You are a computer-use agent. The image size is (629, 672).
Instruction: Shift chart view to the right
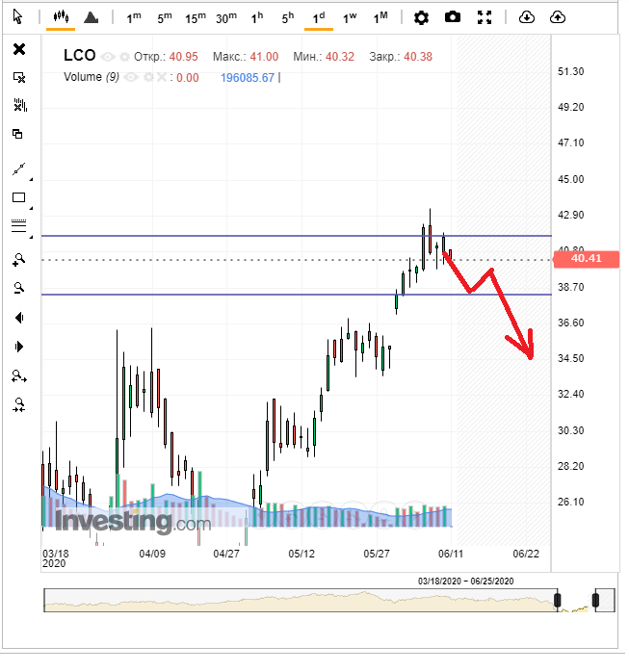[19, 347]
